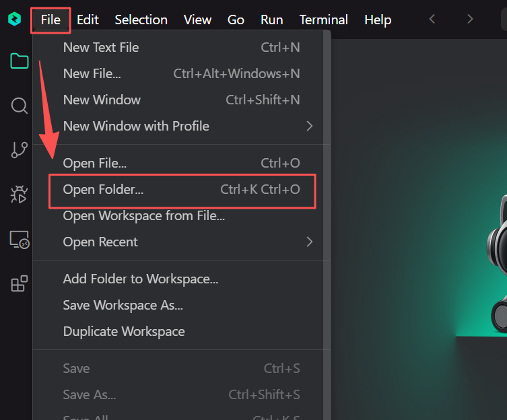Open the Help menu
The width and height of the screenshot is (507, 420).
[378, 20]
